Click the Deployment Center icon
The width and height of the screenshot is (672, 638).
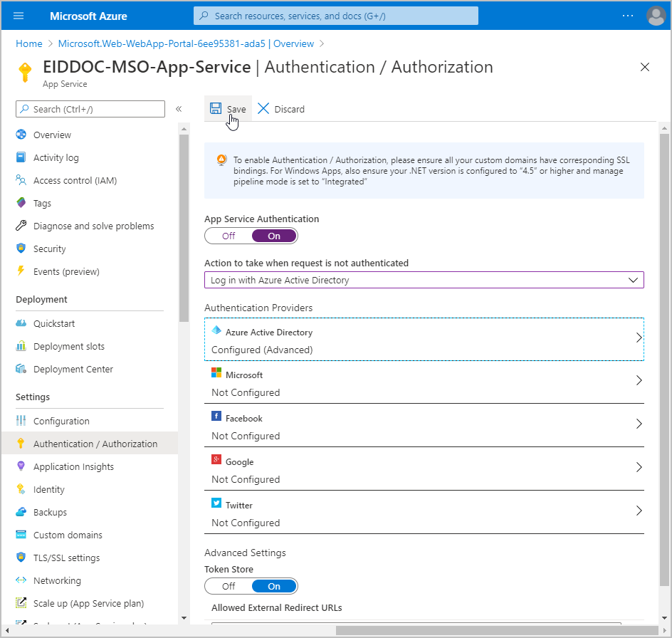[x=21, y=370]
